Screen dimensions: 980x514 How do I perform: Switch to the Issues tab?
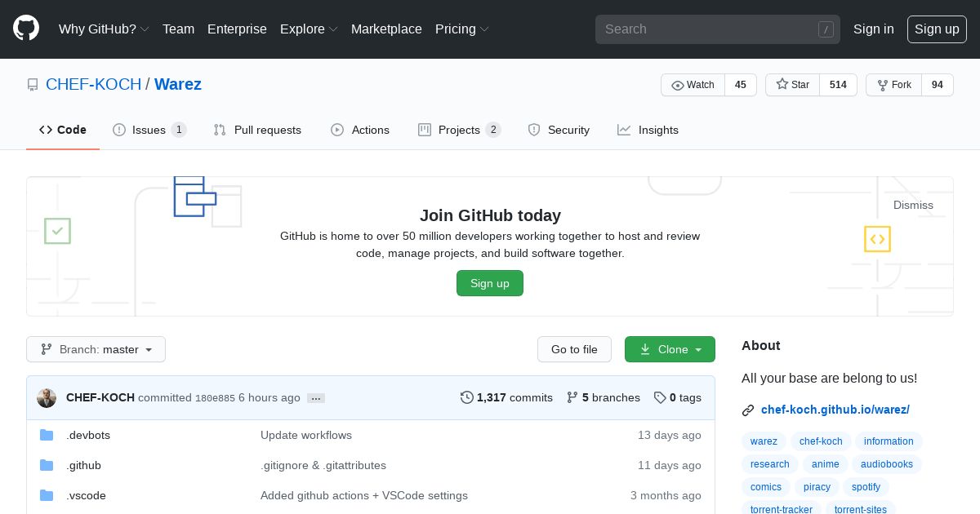point(149,130)
